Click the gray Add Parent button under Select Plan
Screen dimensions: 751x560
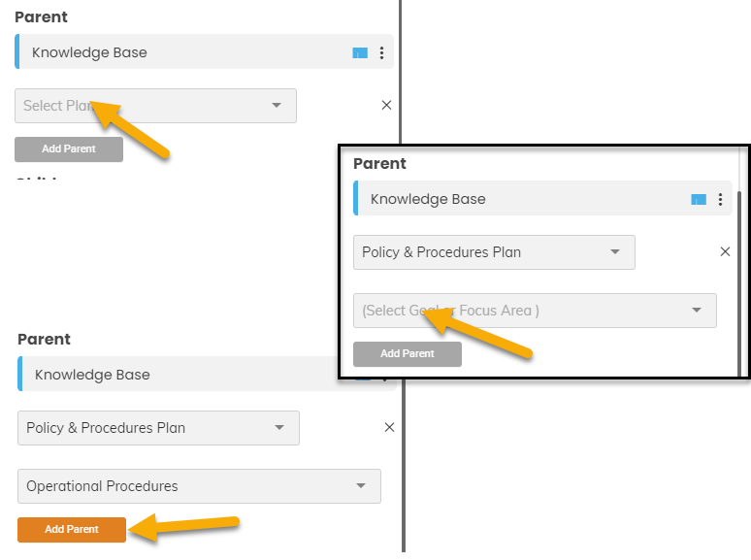69,149
